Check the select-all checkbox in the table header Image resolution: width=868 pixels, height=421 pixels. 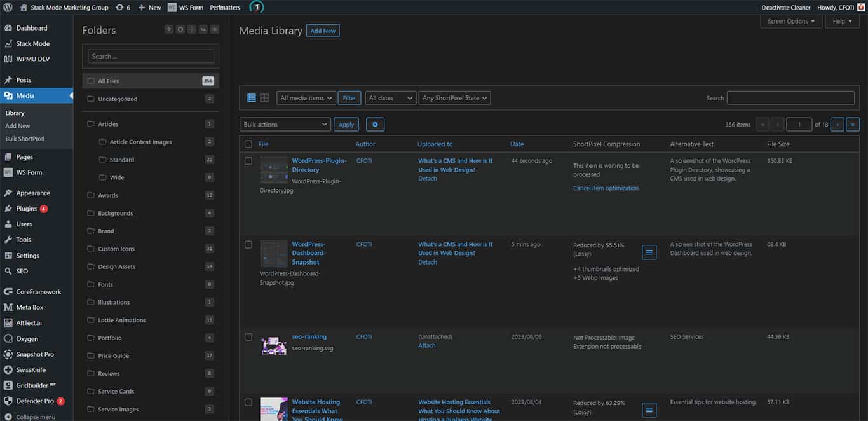tap(248, 144)
